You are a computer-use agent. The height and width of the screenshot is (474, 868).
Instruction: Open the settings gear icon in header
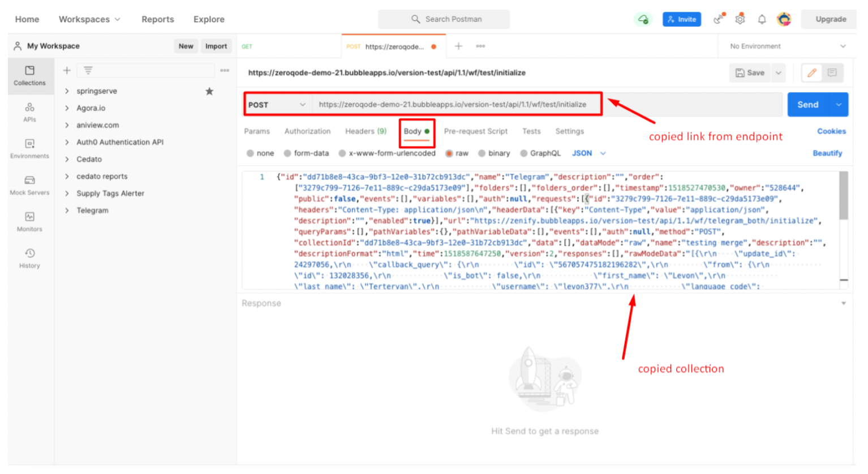[x=740, y=19]
